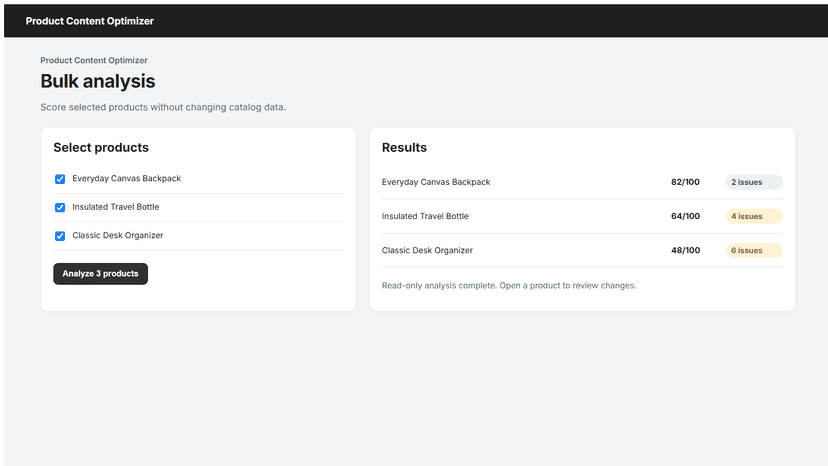The height and width of the screenshot is (466, 828).
Task: Toggle the Insulated Travel Bottle checkbox
Action: [x=60, y=207]
